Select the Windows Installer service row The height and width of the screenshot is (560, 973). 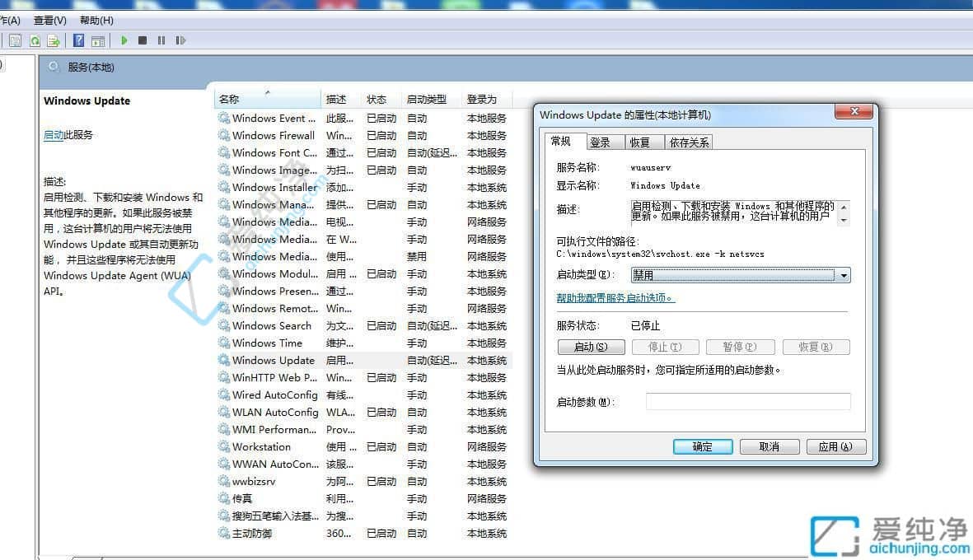click(x=363, y=187)
